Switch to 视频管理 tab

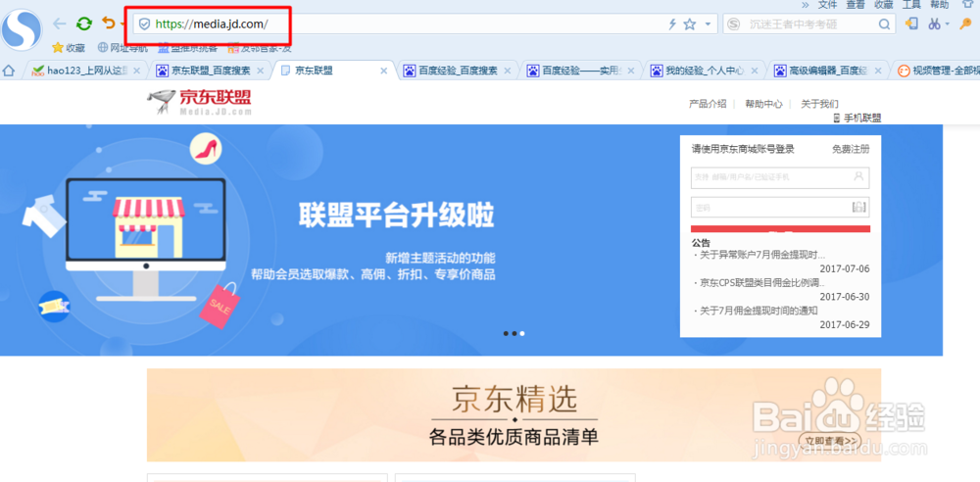click(937, 71)
